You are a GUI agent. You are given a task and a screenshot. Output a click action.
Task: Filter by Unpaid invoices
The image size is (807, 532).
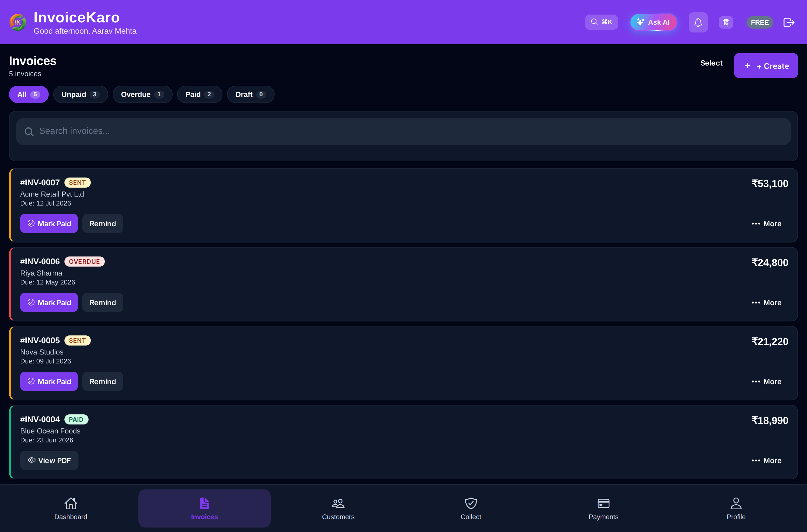pos(80,94)
